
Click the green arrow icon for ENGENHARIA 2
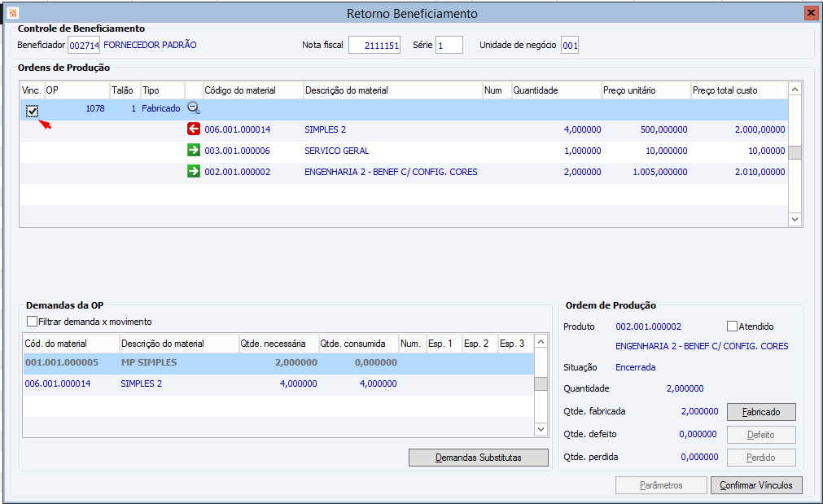(x=194, y=172)
